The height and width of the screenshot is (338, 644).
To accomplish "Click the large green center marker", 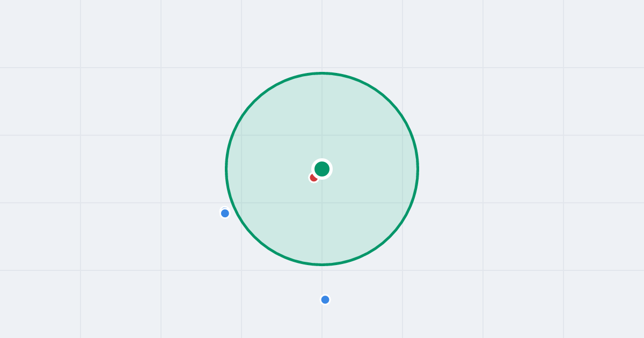I will click(322, 169).
